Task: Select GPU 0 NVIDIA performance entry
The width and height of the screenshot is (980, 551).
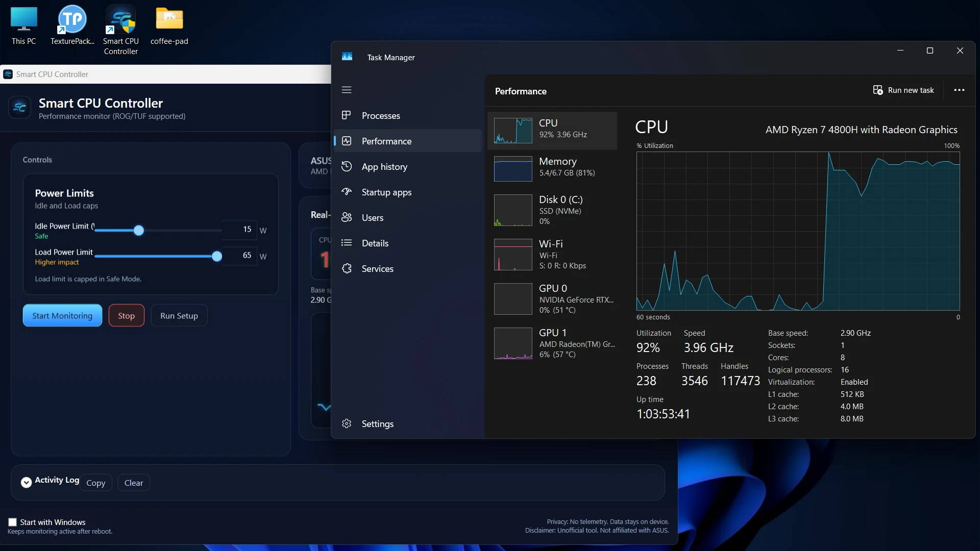Action: [x=552, y=299]
